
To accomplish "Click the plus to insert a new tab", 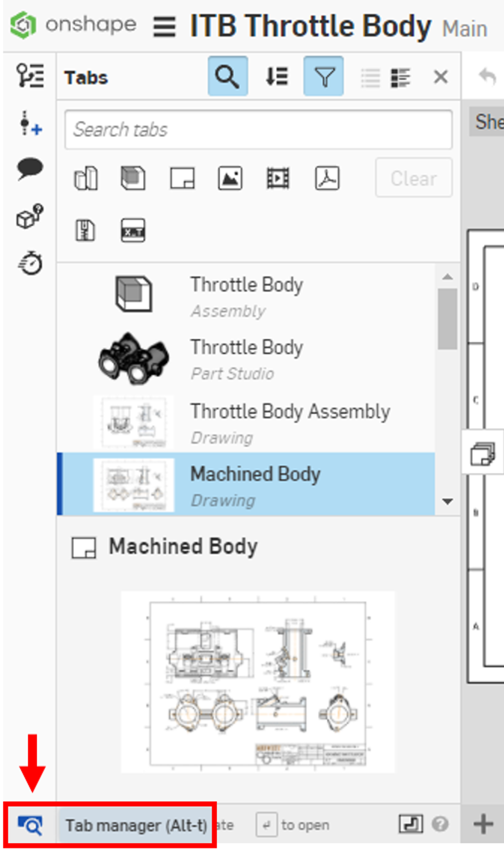I will (484, 824).
